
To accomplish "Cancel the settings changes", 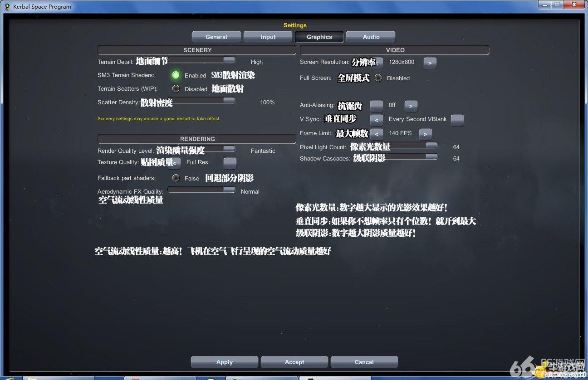I will (x=364, y=362).
